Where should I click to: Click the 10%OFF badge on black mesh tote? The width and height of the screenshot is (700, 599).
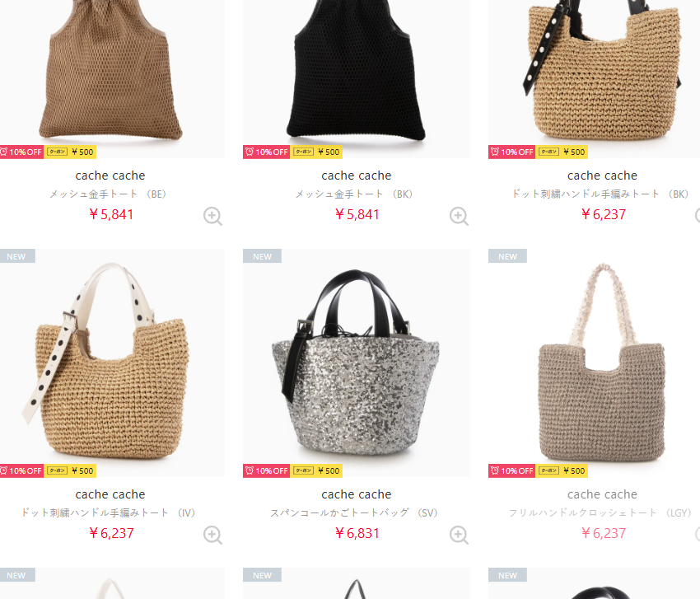pyautogui.click(x=267, y=152)
